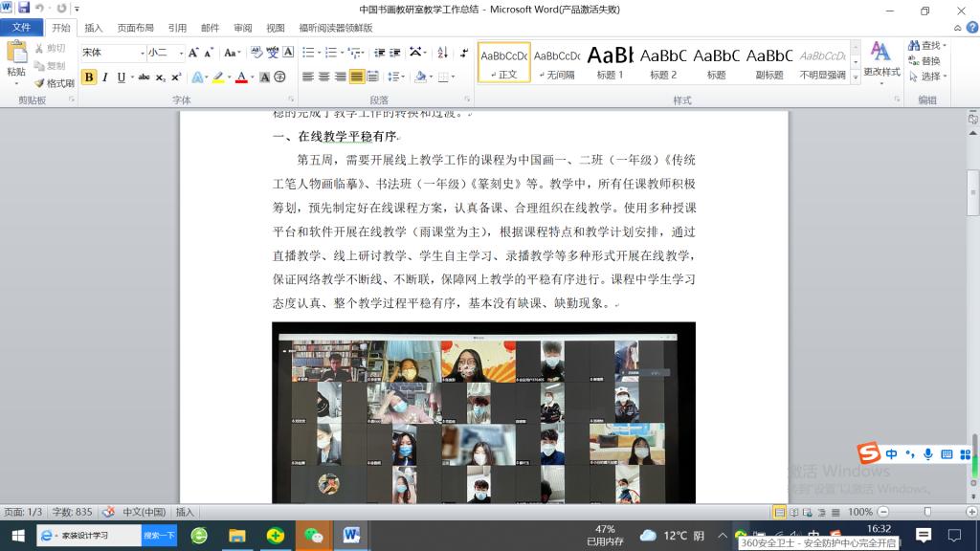The height and width of the screenshot is (551, 980).
Task: Click the red font color swatch
Action: 241,77
